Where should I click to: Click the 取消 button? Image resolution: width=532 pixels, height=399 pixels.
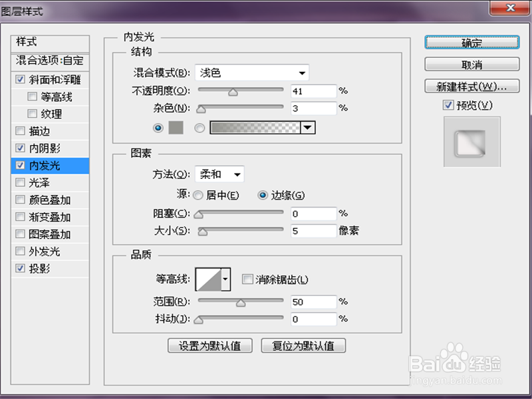coord(472,65)
